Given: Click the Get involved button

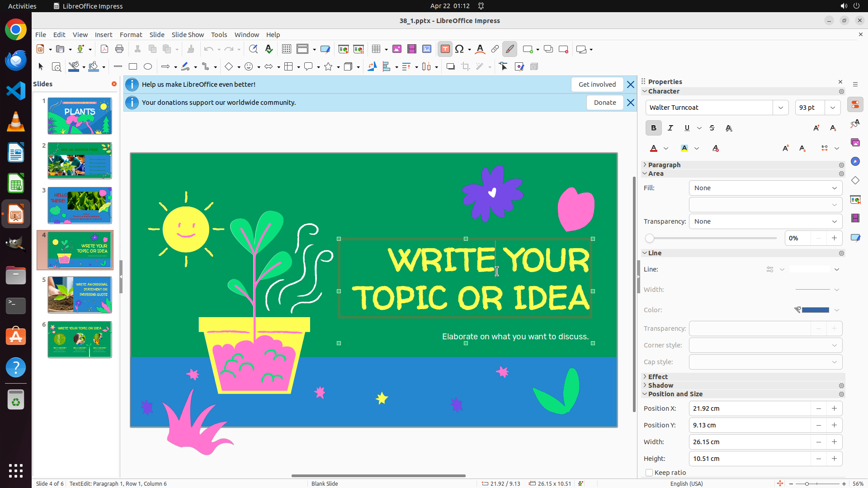Looking at the screenshot, I should [597, 84].
